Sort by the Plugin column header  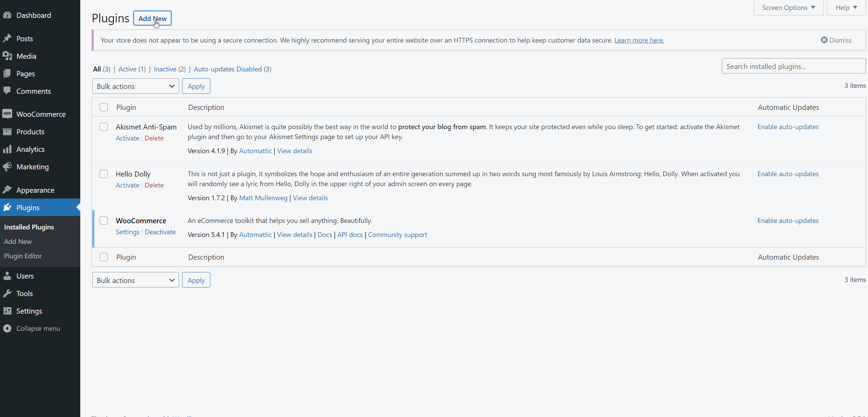coord(126,107)
